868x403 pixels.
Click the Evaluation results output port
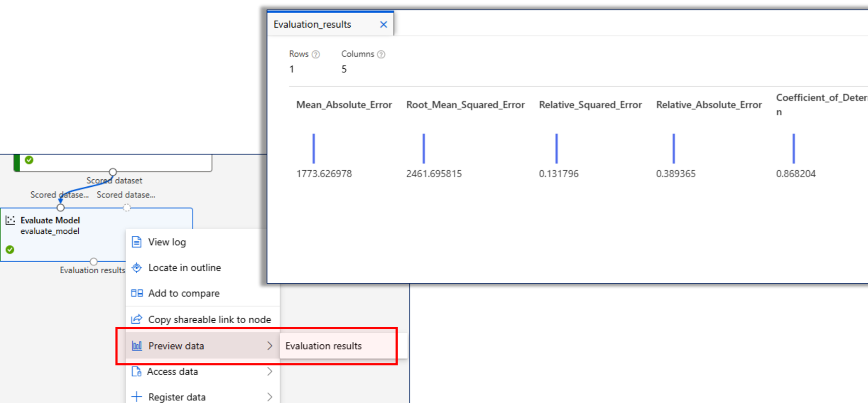(93, 262)
